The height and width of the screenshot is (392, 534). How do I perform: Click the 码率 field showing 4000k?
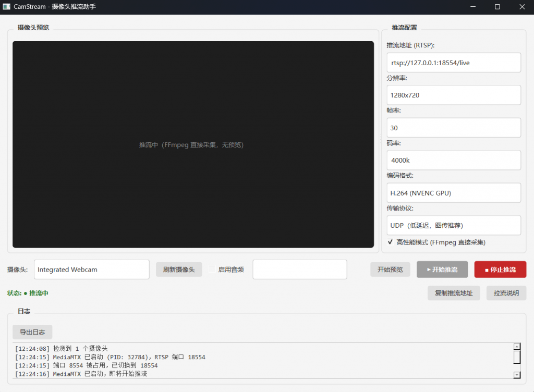(453, 160)
